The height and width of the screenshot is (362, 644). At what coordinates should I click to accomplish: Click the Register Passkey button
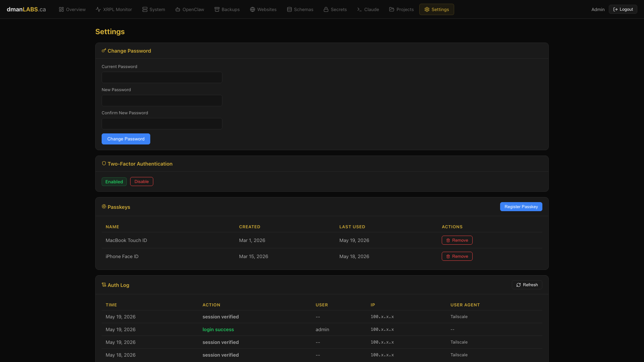pos(521,207)
